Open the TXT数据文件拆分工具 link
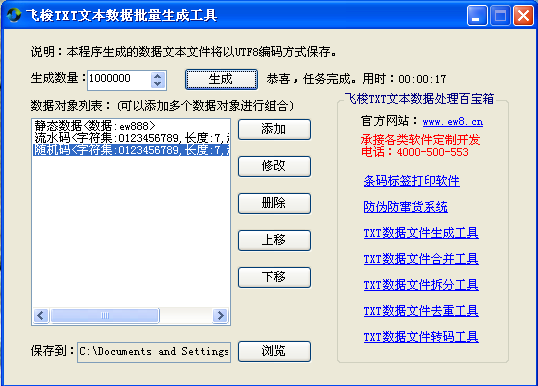This screenshot has height=386, width=538. click(421, 285)
